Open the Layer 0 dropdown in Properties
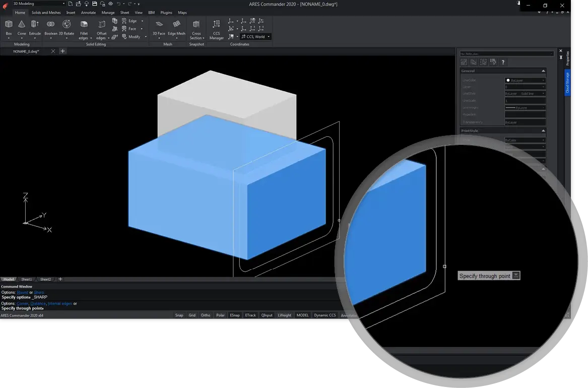Image resolution: width=588 pixels, height=388 pixels. (x=525, y=87)
